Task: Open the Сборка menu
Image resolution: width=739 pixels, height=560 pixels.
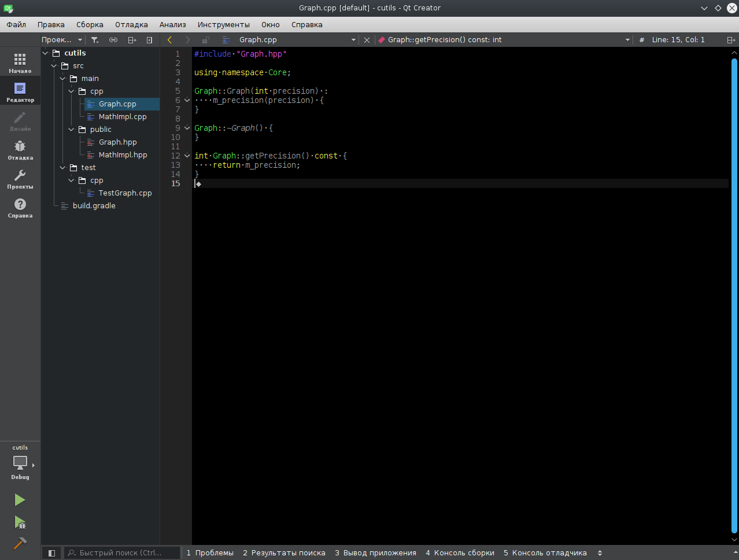Action: pyautogui.click(x=90, y=25)
